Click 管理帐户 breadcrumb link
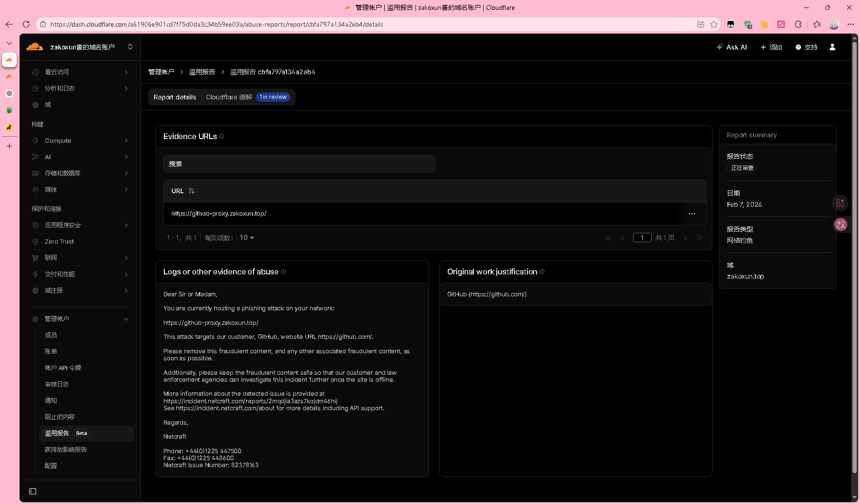The height and width of the screenshot is (504, 860). pyautogui.click(x=162, y=72)
